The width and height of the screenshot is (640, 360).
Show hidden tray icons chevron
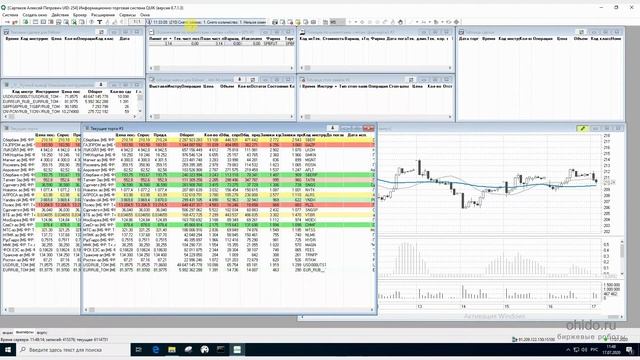tap(568, 350)
